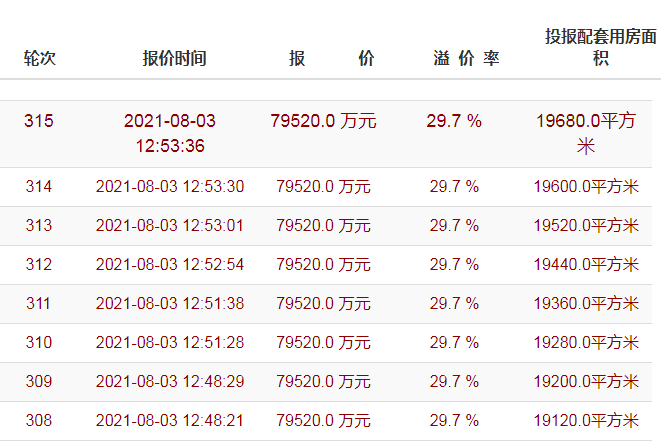Click the premium rate in round 311
This screenshot has width=661, height=441.
coord(454,303)
